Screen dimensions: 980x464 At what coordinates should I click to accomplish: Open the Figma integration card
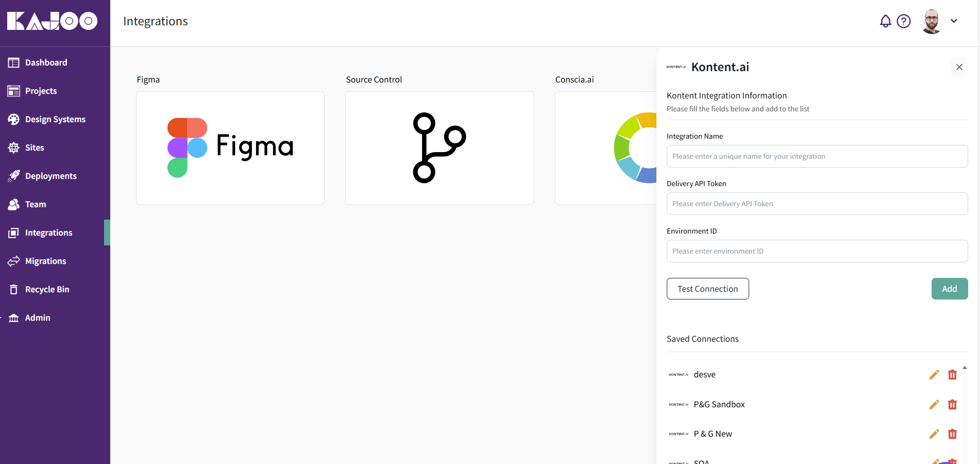pyautogui.click(x=230, y=148)
